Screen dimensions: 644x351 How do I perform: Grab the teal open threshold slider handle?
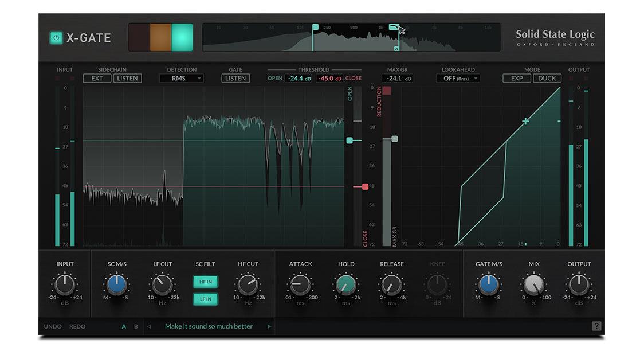tap(350, 141)
